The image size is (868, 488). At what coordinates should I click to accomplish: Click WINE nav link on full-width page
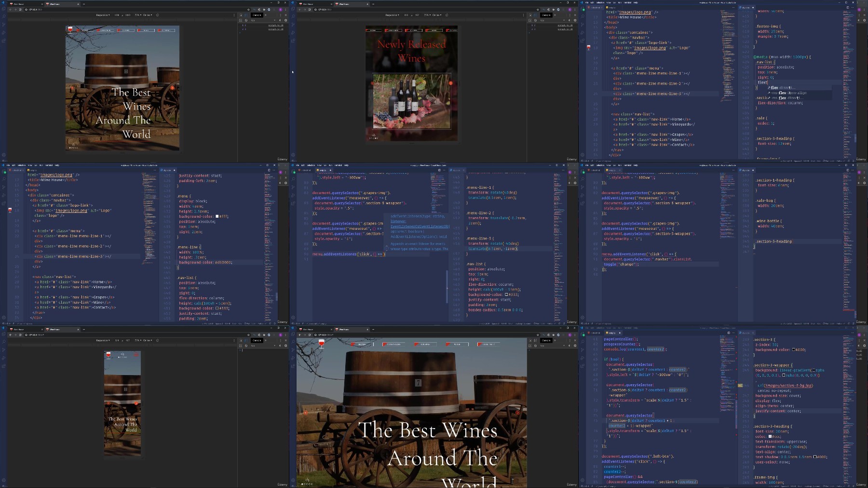point(457,344)
